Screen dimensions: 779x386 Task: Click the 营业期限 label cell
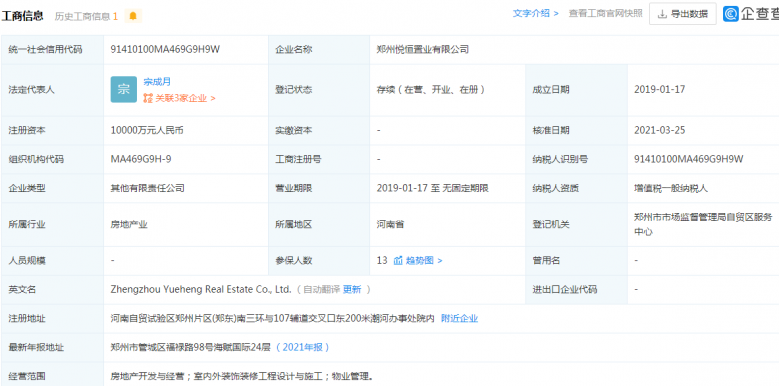319,188
